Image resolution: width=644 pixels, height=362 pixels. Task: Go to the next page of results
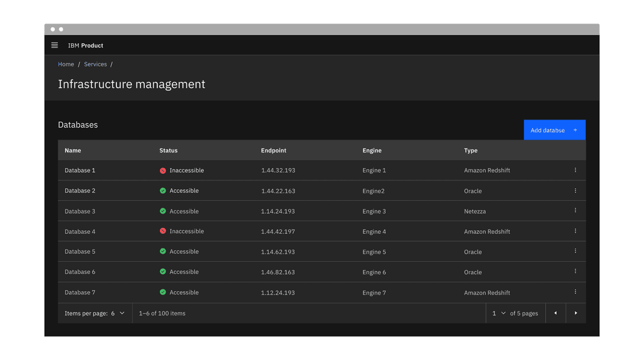576,313
